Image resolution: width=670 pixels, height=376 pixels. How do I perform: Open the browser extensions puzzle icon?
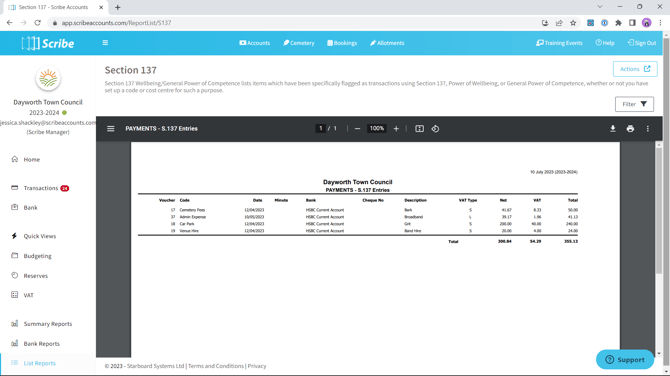(x=618, y=23)
